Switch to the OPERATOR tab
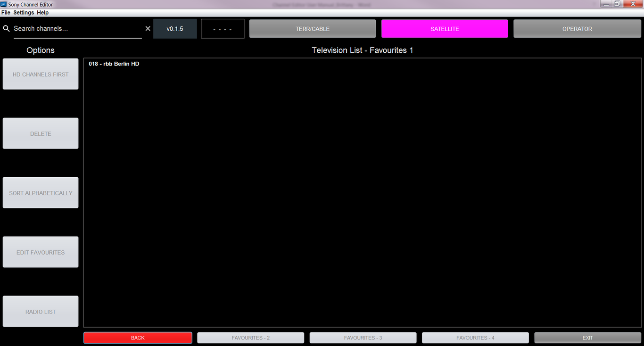The width and height of the screenshot is (644, 346). (577, 29)
